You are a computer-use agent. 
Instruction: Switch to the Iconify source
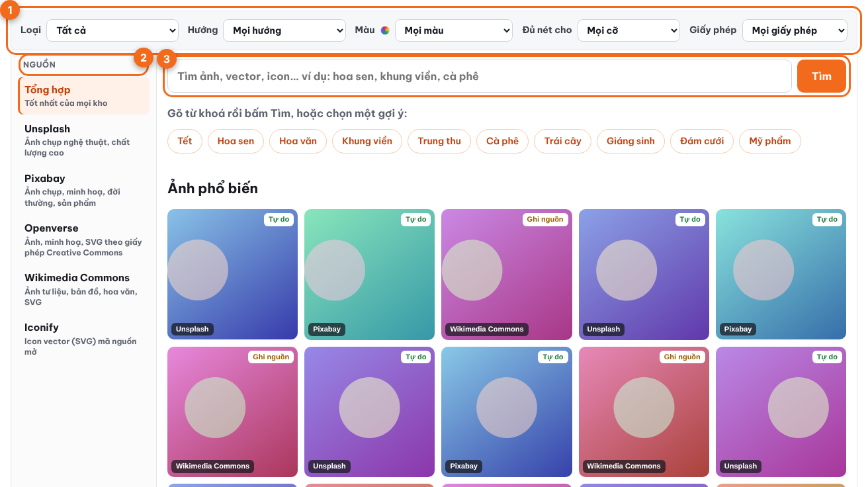click(x=84, y=339)
